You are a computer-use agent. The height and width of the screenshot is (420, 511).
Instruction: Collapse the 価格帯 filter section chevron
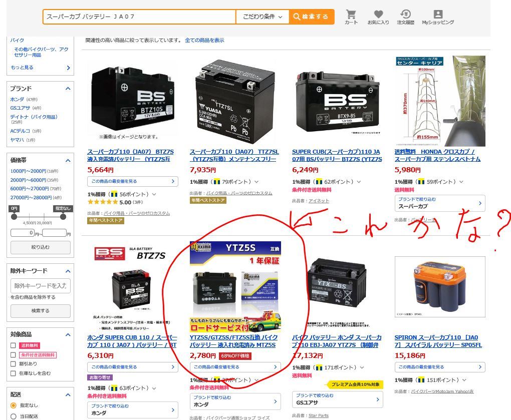pyautogui.click(x=68, y=161)
